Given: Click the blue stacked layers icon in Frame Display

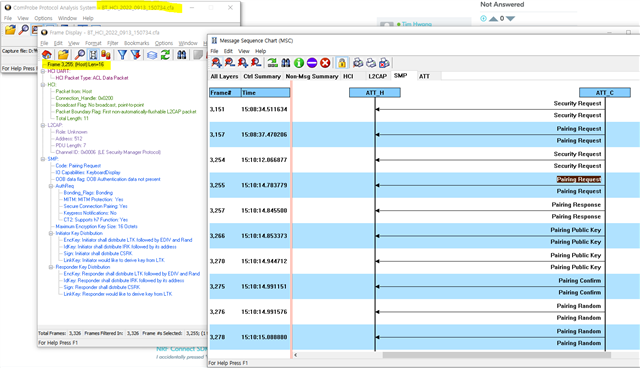Looking at the screenshot, I should [x=152, y=55].
